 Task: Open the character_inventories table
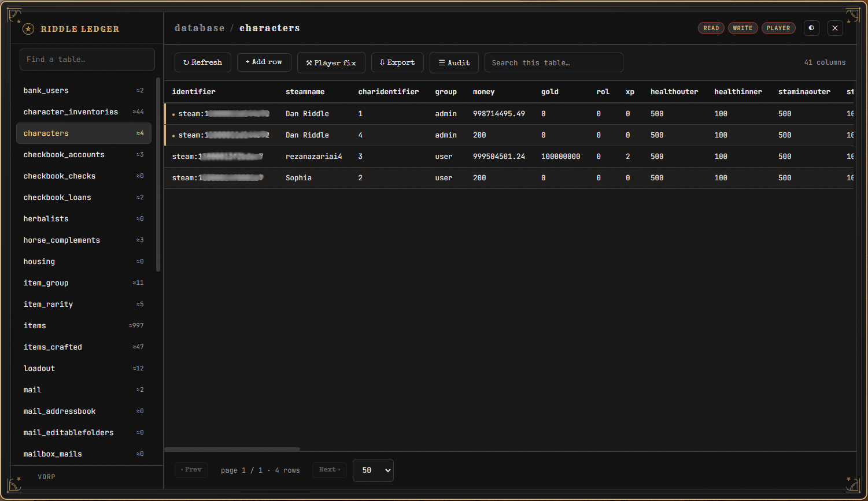pos(84,112)
